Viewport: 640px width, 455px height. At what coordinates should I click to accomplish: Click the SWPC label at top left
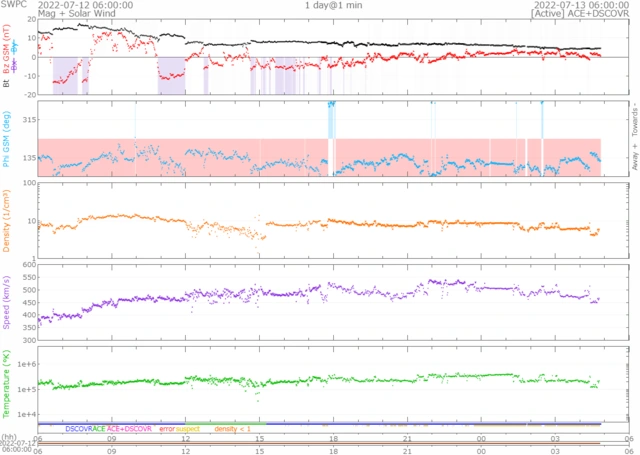[x=14, y=4]
